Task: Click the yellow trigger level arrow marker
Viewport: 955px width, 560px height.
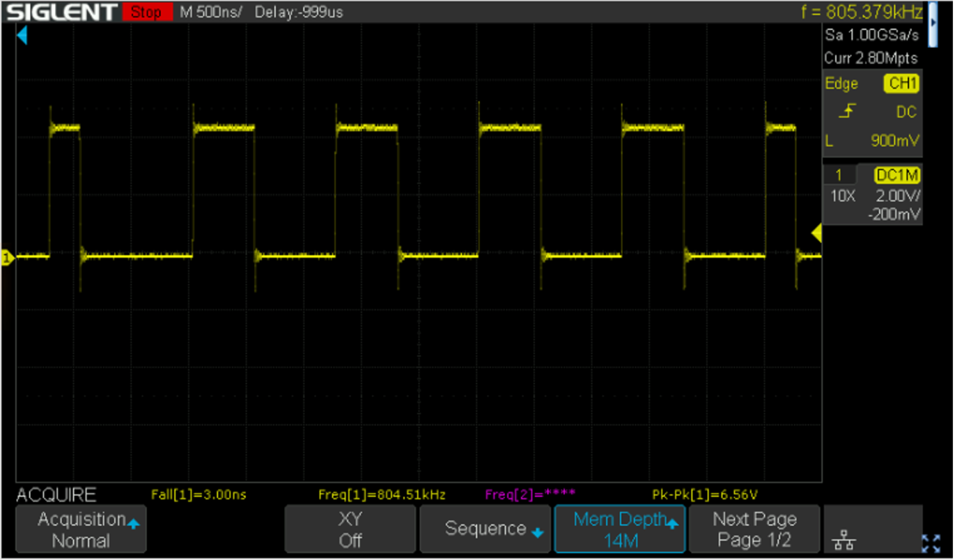Action: click(817, 234)
